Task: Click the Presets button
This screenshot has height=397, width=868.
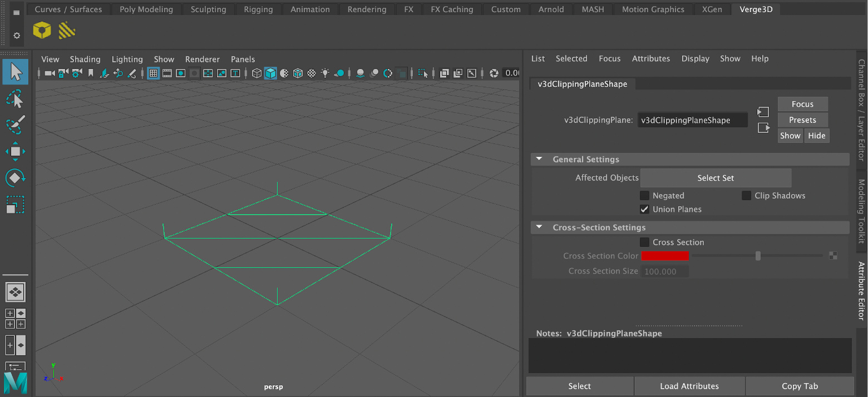Action: [803, 120]
